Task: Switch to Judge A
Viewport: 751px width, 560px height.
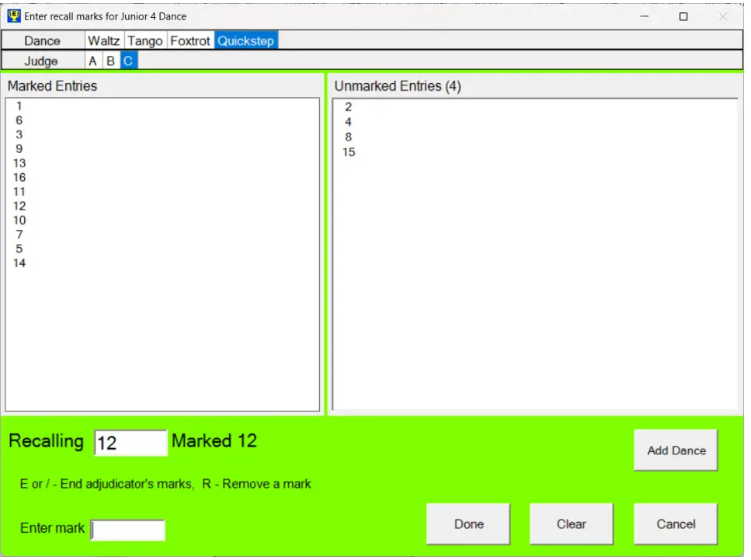Action: click(x=93, y=61)
